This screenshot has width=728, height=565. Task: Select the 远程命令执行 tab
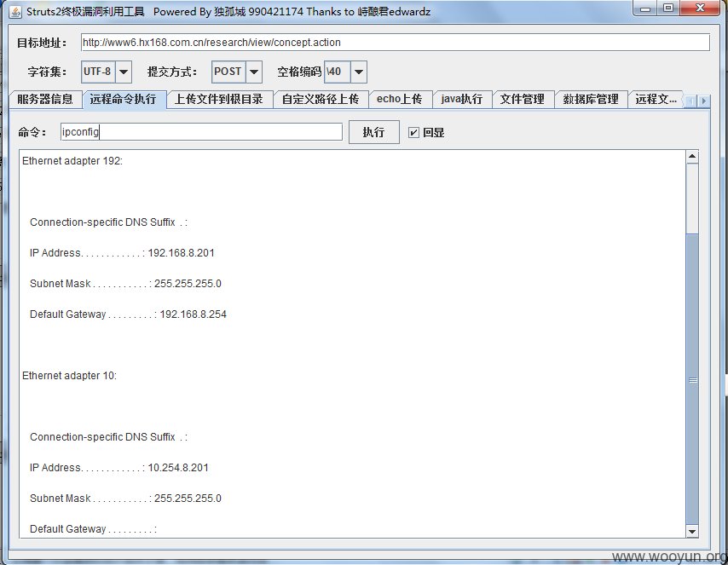[x=124, y=100]
